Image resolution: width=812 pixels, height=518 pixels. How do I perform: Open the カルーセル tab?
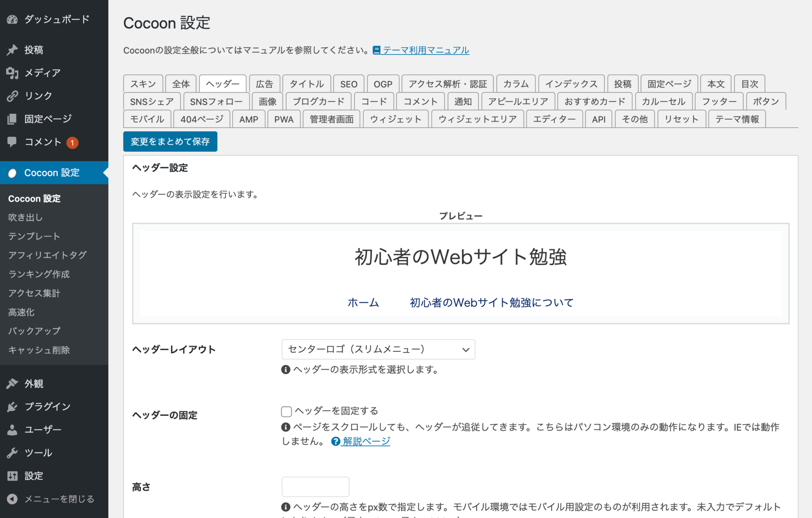point(664,101)
